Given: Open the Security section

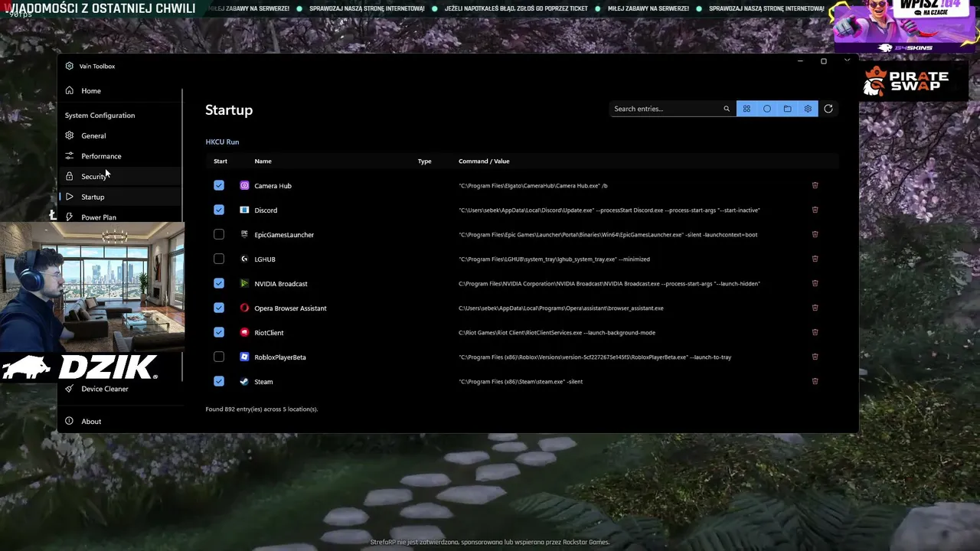Looking at the screenshot, I should 120,177.
